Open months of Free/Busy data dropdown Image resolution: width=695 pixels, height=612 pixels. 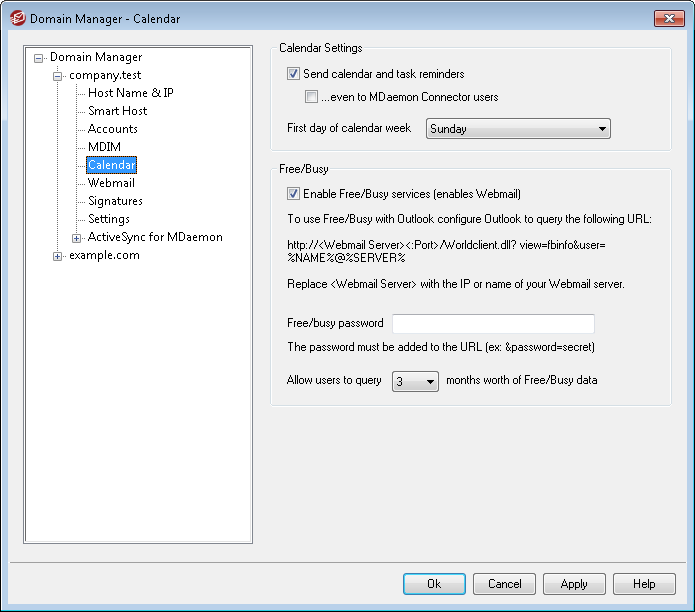(x=415, y=381)
